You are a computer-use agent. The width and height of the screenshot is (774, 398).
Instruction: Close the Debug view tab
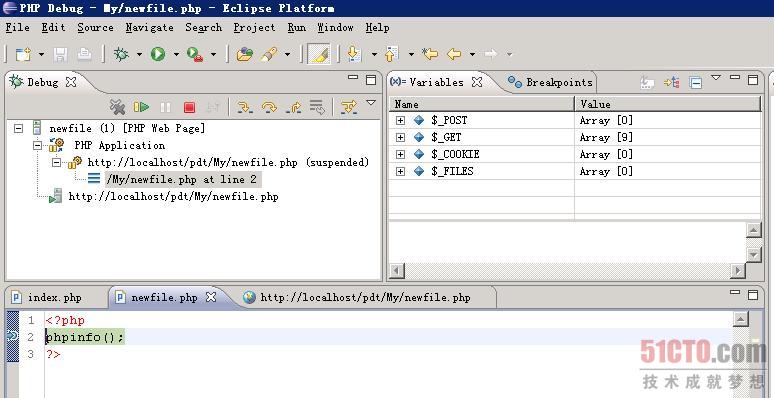[72, 82]
